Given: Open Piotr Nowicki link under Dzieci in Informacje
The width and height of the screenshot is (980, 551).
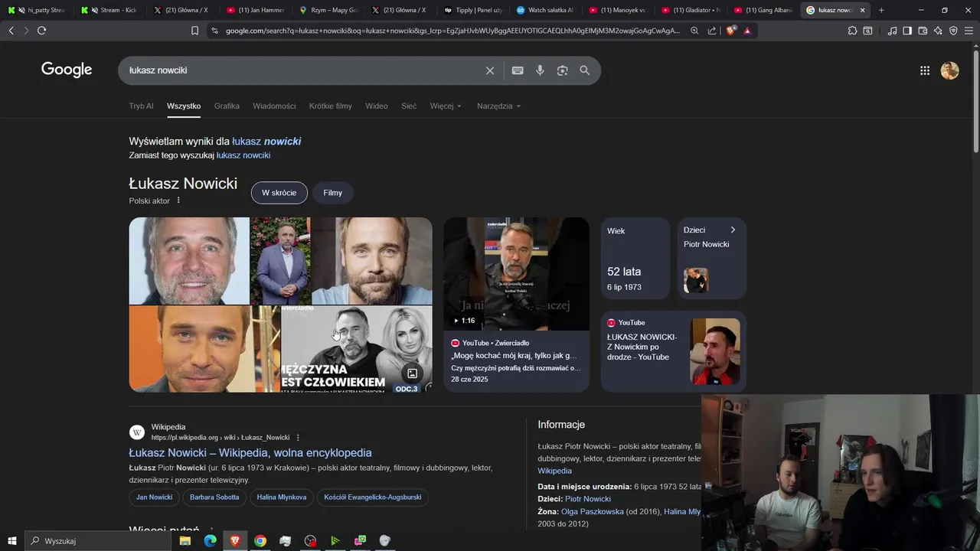Looking at the screenshot, I should [588, 499].
